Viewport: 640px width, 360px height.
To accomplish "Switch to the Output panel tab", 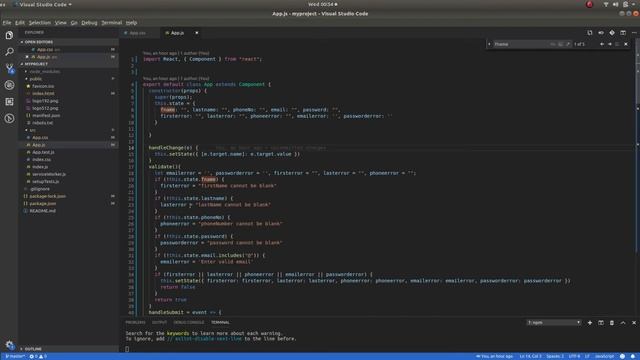I will (159, 322).
